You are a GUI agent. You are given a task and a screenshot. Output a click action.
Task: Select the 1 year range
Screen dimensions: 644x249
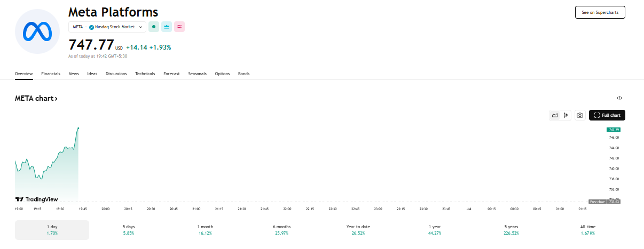pos(434,230)
